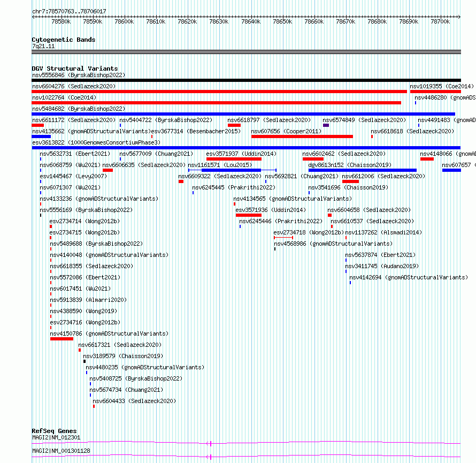Open nsv5637874 (Ebert2021) label

point(380,255)
